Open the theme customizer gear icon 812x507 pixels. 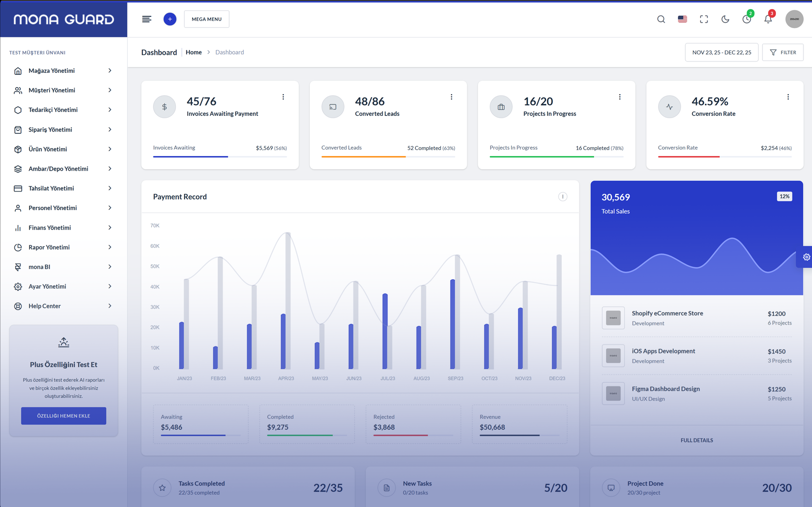[806, 257]
